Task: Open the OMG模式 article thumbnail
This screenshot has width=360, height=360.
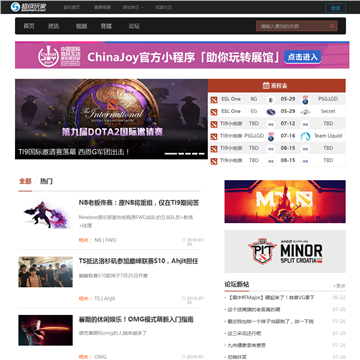Action: point(45,330)
